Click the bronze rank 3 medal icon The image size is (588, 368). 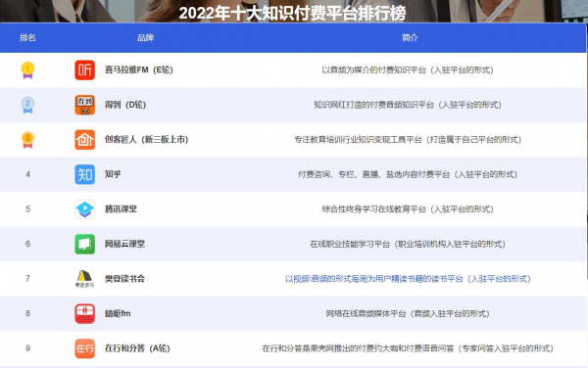27,140
